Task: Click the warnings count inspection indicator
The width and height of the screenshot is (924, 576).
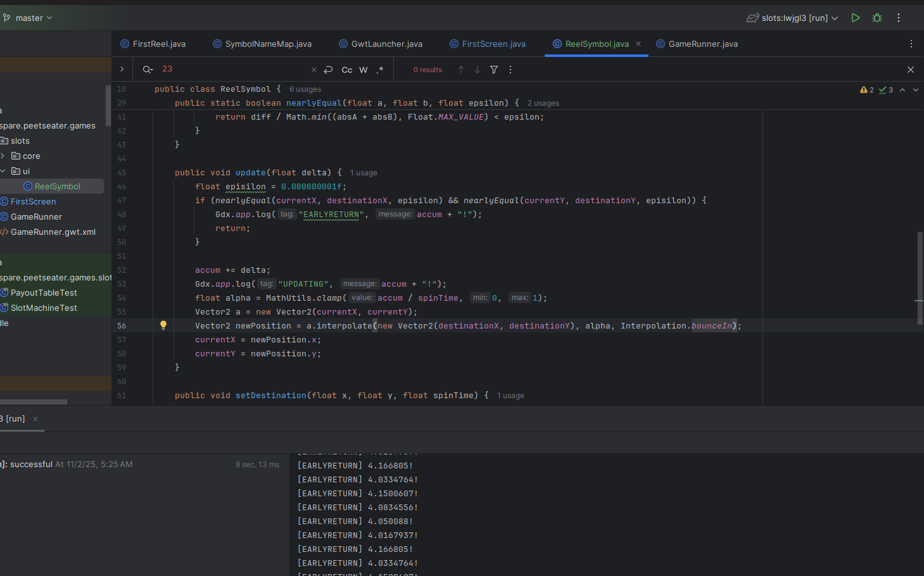Action: pos(867,90)
